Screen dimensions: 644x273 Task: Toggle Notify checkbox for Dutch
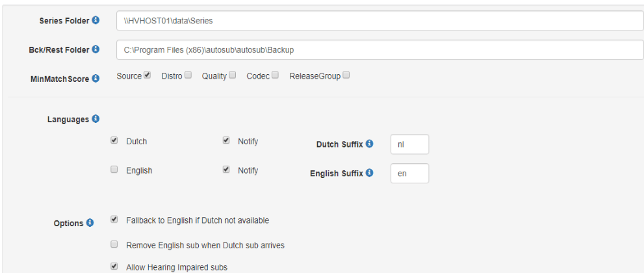click(226, 140)
